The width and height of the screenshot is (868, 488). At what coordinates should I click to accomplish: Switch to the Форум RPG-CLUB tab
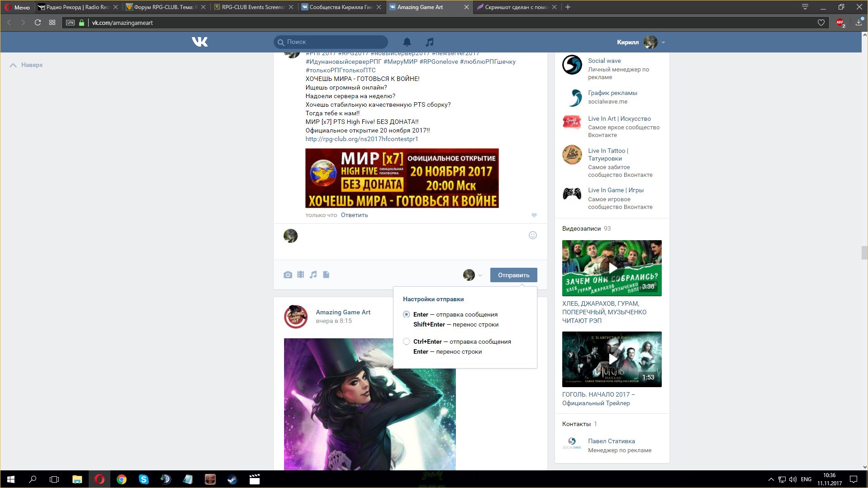tap(166, 7)
